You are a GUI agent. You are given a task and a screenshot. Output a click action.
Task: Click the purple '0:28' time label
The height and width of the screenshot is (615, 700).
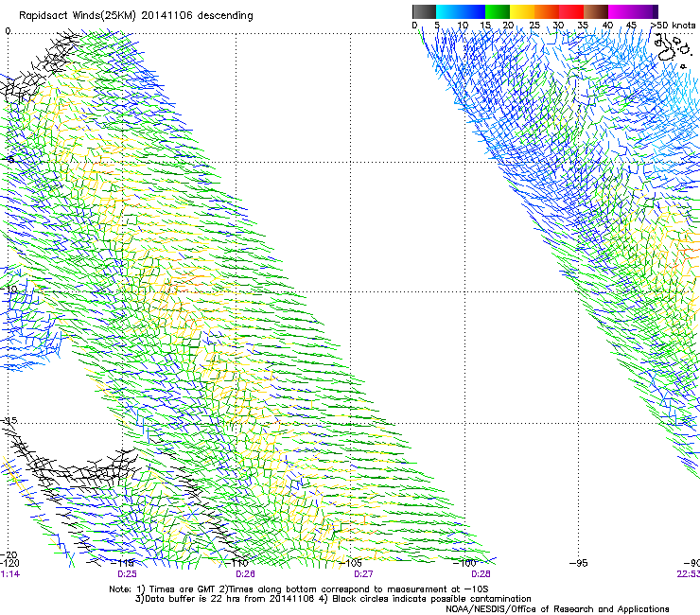[x=481, y=574]
